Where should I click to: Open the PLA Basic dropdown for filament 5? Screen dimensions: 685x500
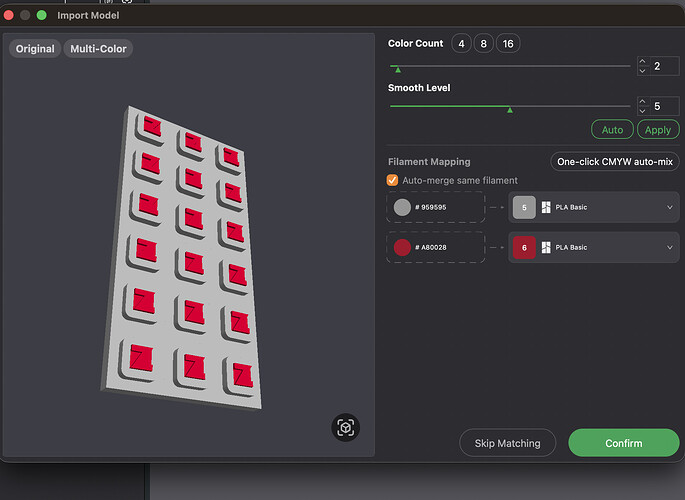pos(593,207)
